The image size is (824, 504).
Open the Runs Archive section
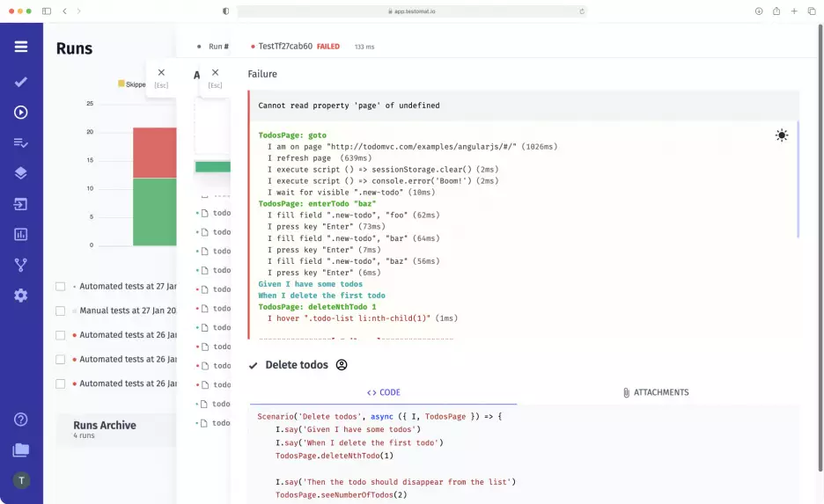click(105, 426)
